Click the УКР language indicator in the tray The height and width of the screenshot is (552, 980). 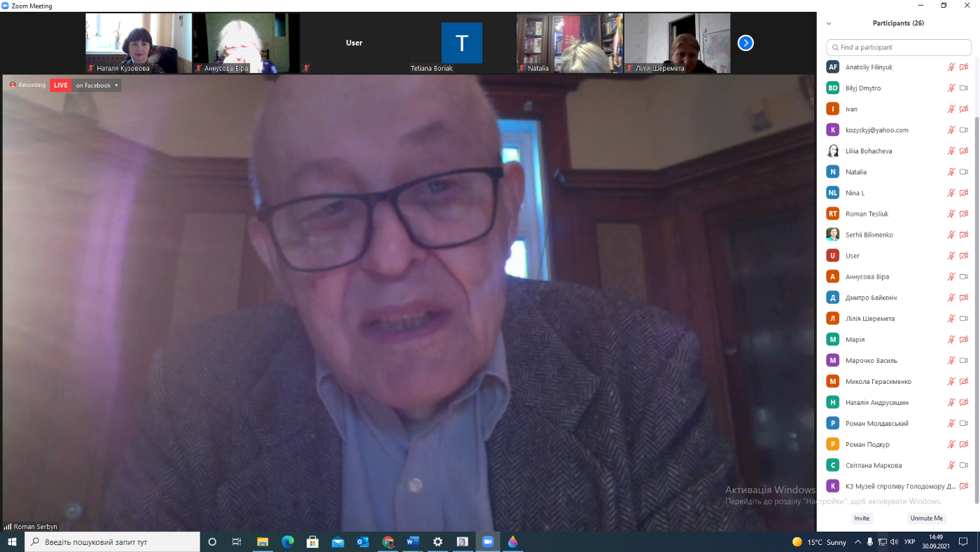point(910,541)
